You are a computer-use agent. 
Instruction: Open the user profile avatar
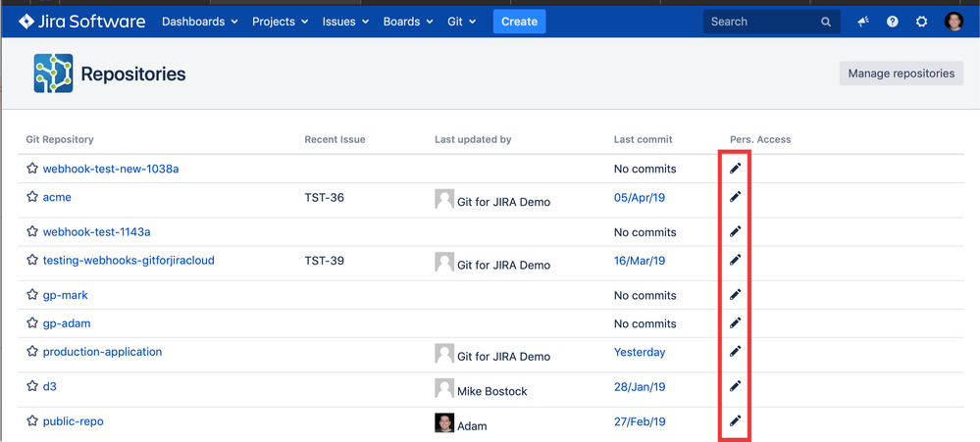(954, 22)
